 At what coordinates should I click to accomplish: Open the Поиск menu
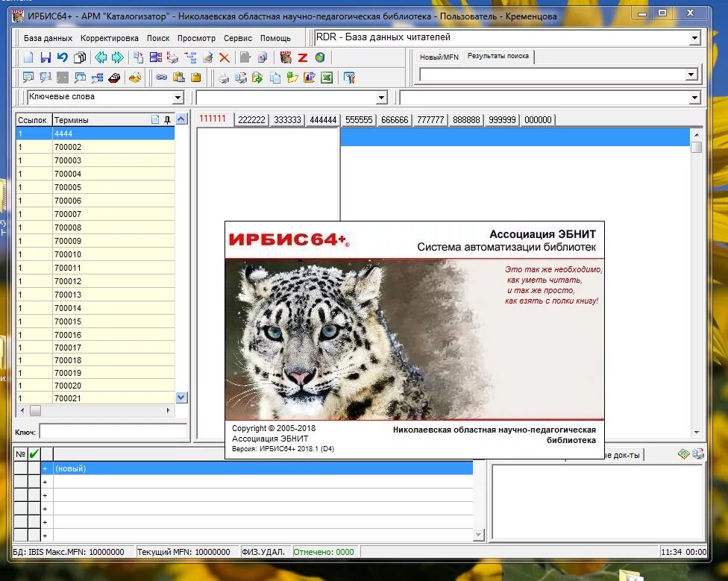tap(158, 38)
